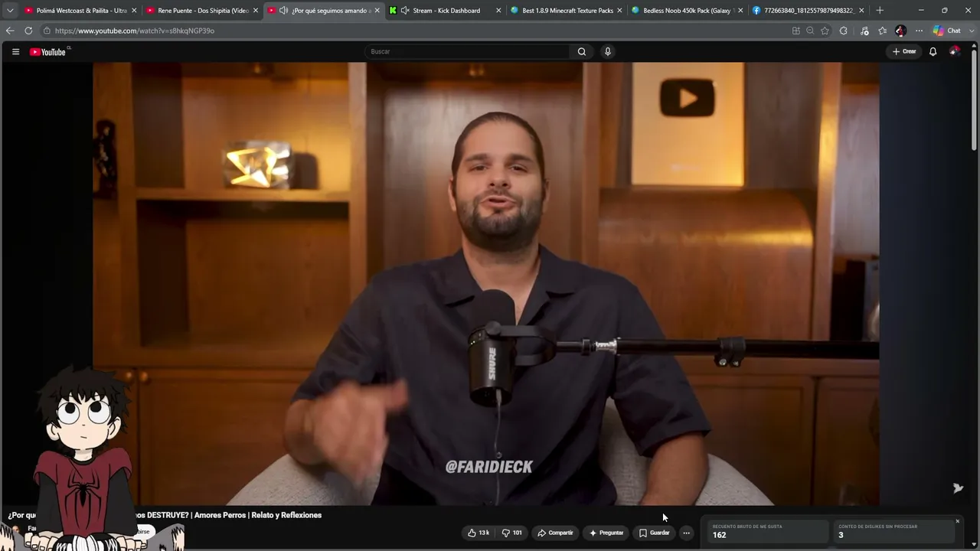Add this page to favorites star
The image size is (980, 551).
825,31
